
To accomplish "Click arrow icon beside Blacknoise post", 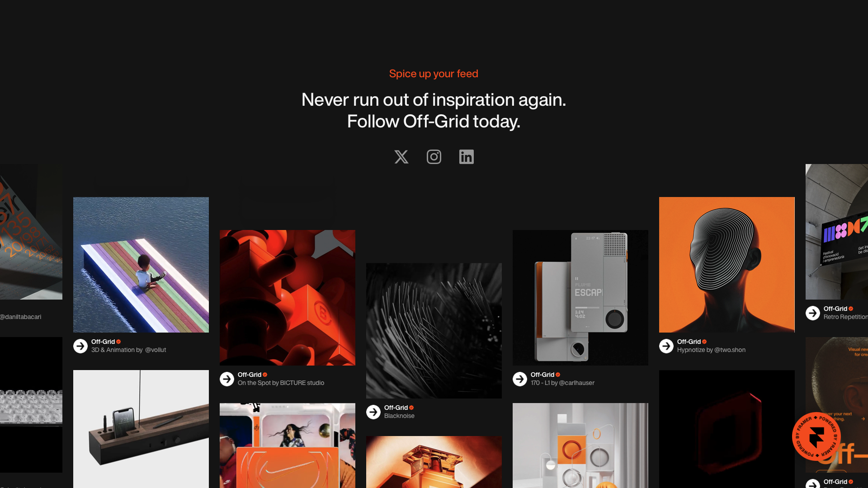I will [x=373, y=412].
